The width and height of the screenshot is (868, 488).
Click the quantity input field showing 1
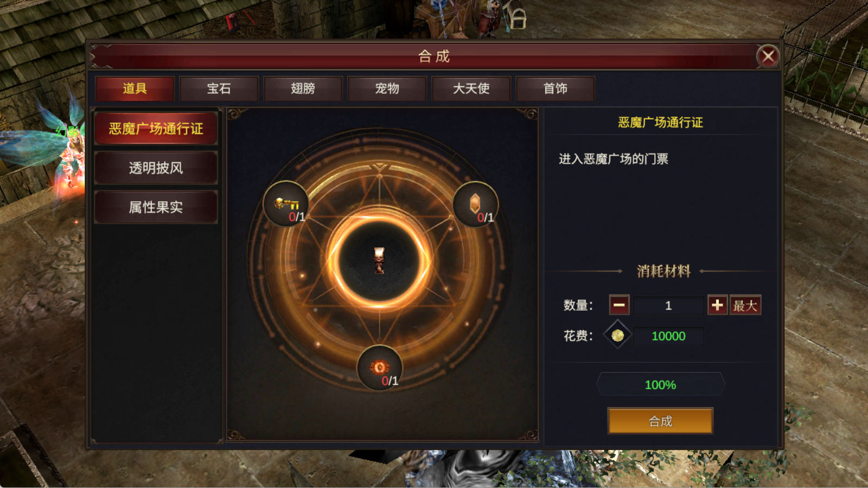(668, 305)
